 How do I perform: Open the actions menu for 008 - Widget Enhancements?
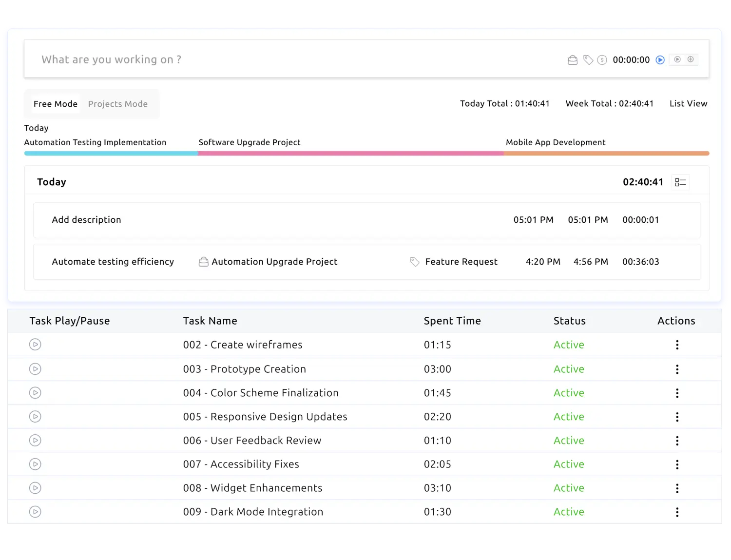[677, 488]
